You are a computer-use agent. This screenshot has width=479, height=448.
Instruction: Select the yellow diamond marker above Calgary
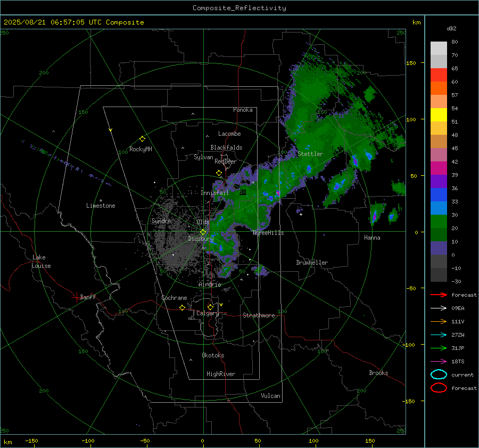coord(210,307)
